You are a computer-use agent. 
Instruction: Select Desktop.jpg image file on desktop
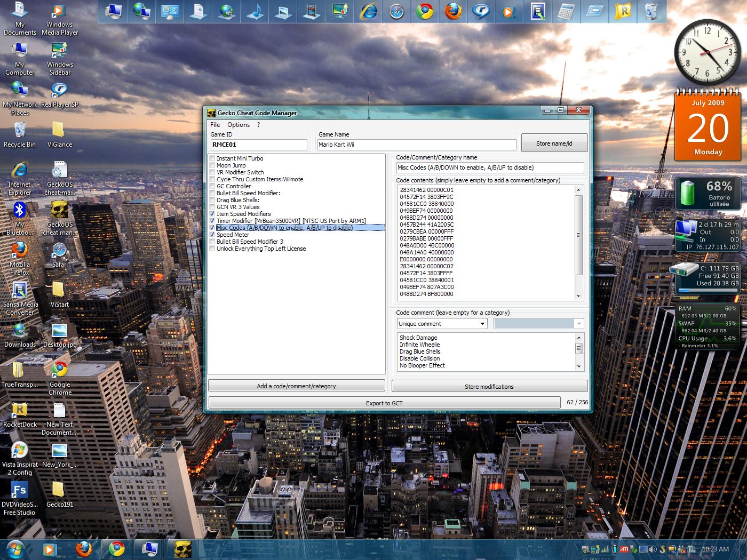pyautogui.click(x=59, y=336)
